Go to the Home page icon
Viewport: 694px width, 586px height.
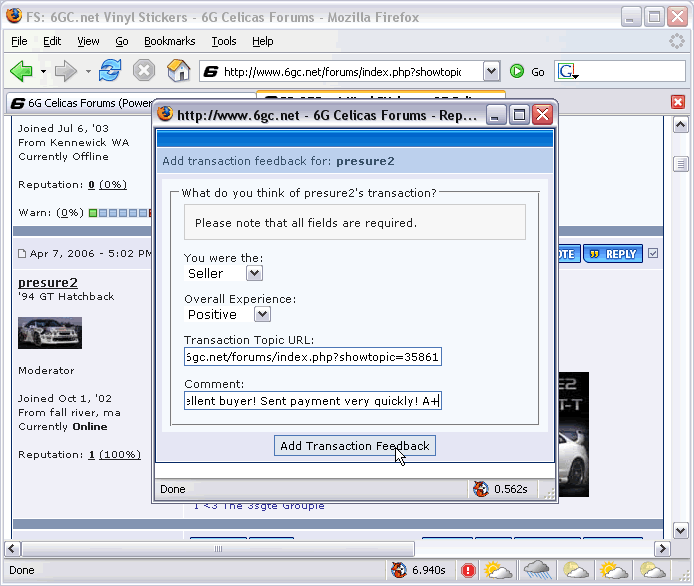(178, 71)
